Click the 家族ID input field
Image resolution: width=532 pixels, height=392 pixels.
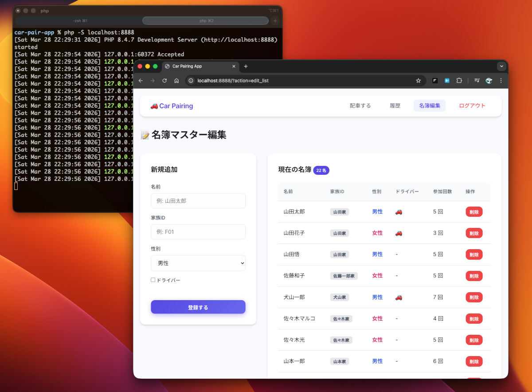[x=198, y=232]
